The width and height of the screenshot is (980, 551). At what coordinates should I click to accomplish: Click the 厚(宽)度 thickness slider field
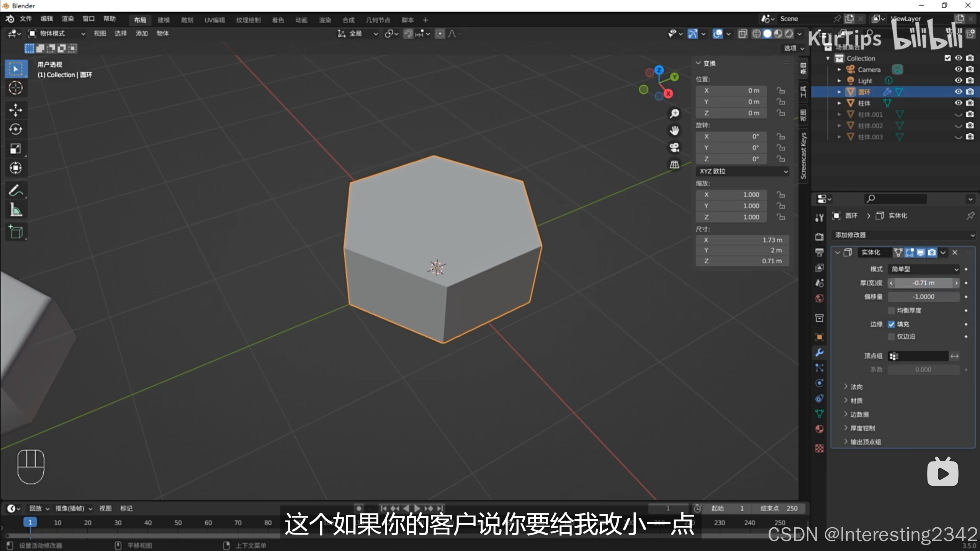coord(923,283)
